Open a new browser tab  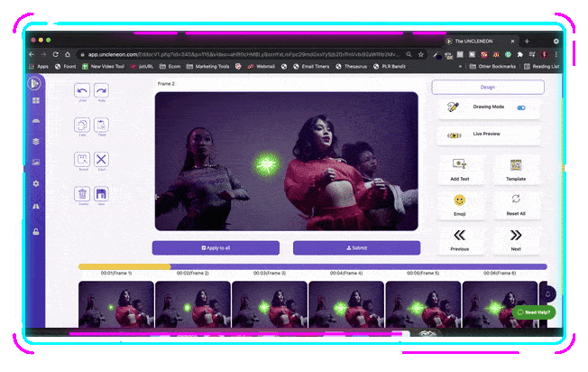(527, 41)
